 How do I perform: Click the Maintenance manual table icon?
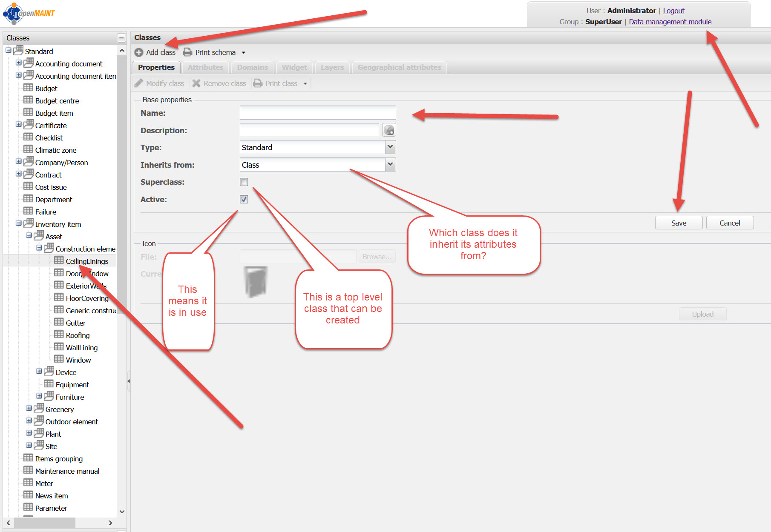(x=28, y=471)
